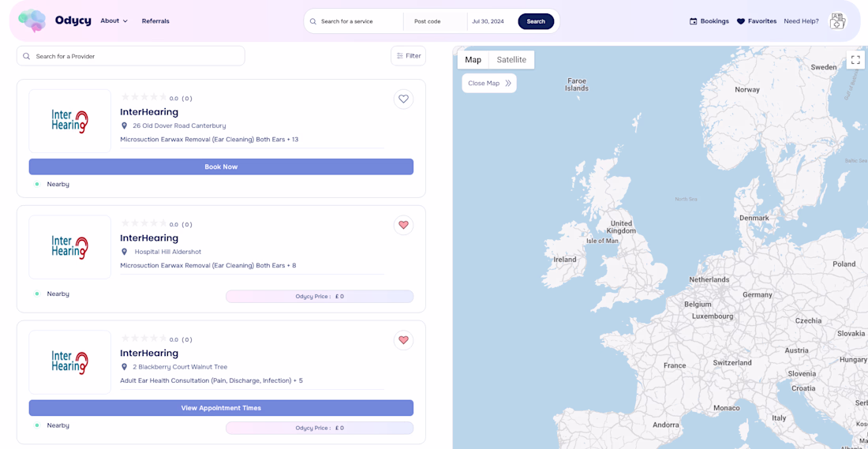Open the Jul 30, 2024 date picker
Image resolution: width=868 pixels, height=449 pixels.
point(488,21)
